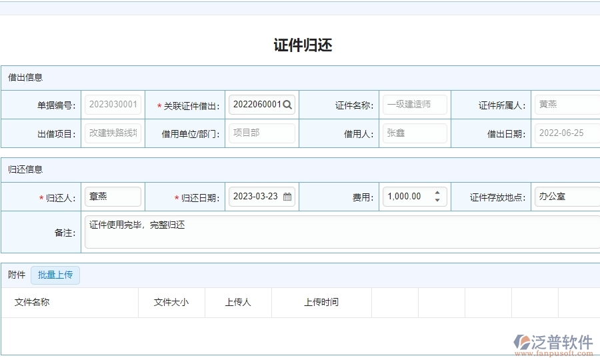The width and height of the screenshot is (600, 364).
Task: Click inside the 备注 text area
Action: (x=340, y=232)
